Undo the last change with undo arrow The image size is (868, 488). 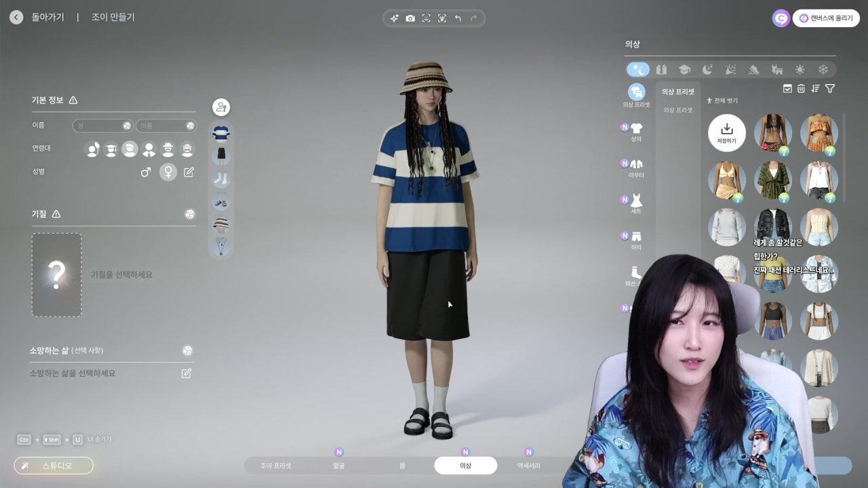[x=458, y=18]
